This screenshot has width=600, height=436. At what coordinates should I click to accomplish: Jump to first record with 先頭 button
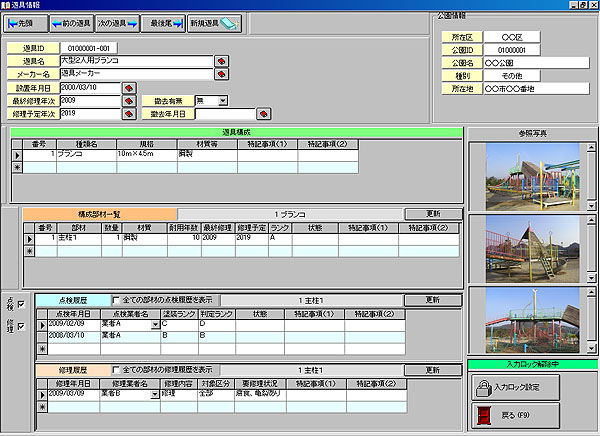(x=28, y=22)
